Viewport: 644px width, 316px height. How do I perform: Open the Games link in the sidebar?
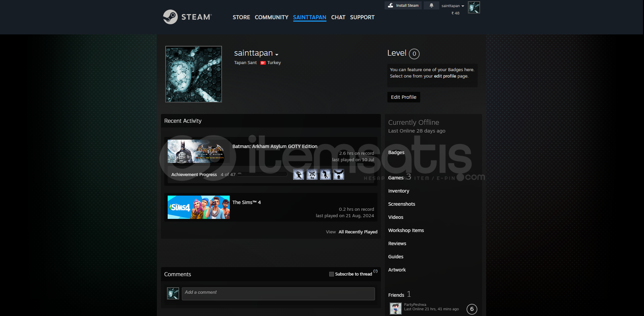click(x=396, y=178)
